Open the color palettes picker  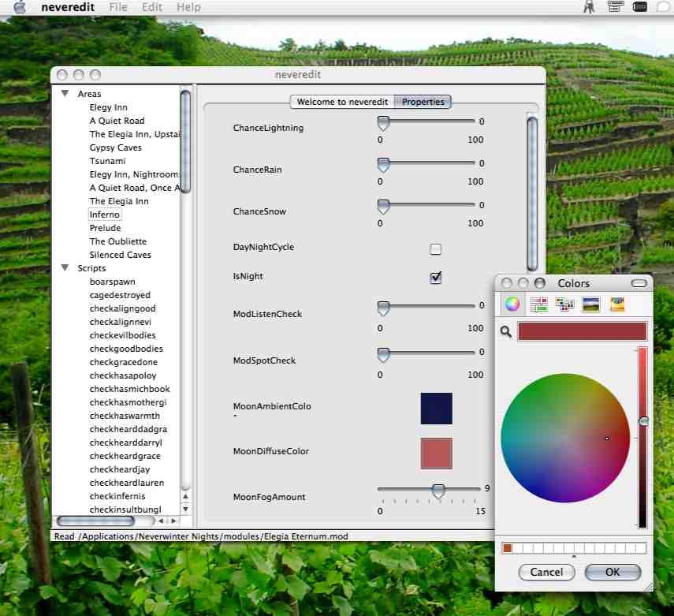tap(564, 304)
